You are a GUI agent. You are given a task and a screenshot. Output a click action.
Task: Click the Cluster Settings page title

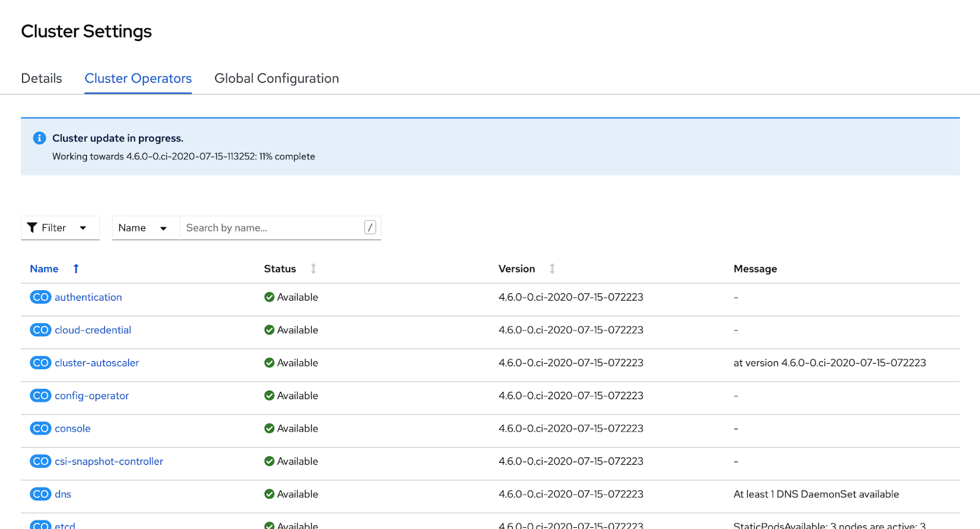tap(86, 31)
